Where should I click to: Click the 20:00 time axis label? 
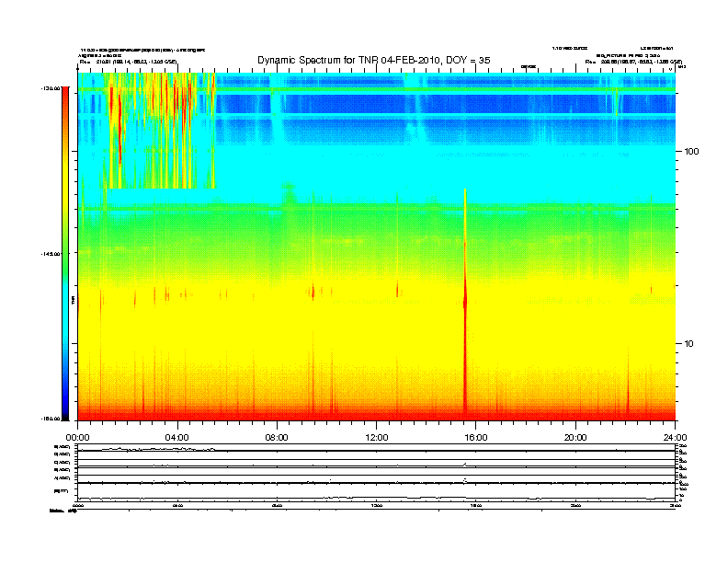[575, 438]
